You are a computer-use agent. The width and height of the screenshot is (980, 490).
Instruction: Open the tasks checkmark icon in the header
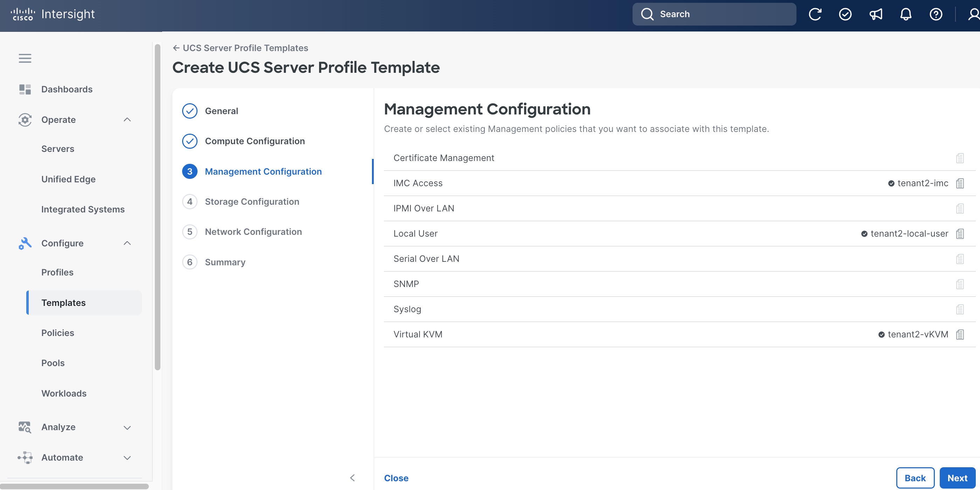[845, 14]
